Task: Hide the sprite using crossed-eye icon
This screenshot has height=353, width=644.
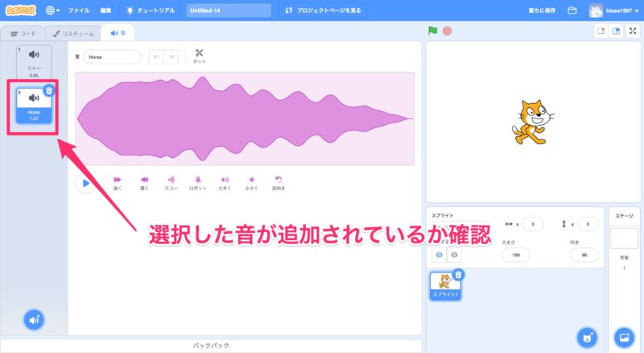Action: 454,255
